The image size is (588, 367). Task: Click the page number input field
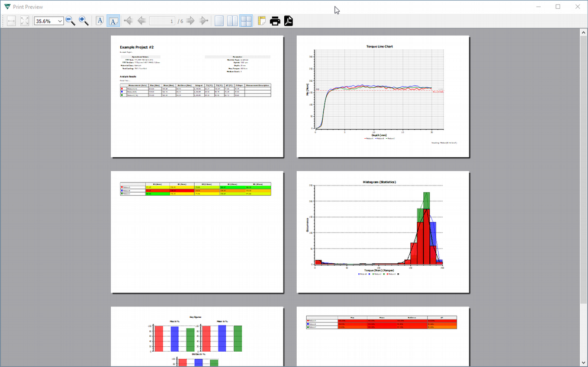coord(162,21)
